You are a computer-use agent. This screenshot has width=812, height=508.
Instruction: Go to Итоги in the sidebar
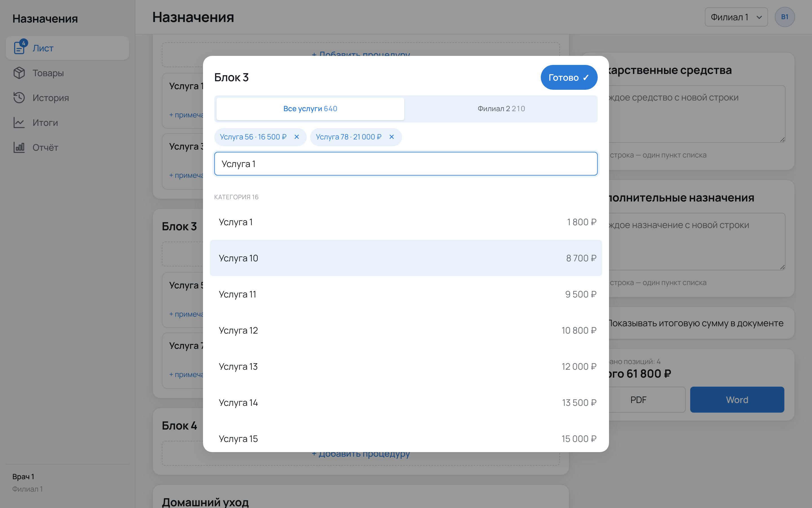pos(67,123)
